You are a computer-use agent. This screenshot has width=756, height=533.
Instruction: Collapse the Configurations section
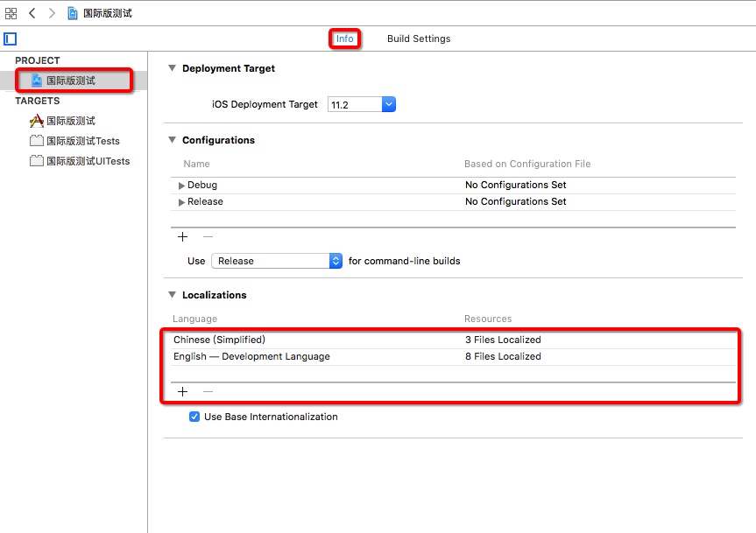click(x=172, y=140)
